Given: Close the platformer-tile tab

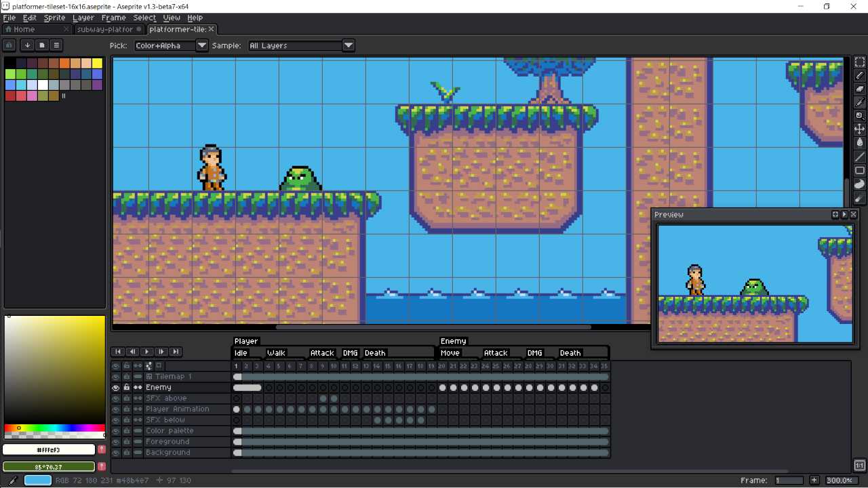Looking at the screenshot, I should 212,29.
